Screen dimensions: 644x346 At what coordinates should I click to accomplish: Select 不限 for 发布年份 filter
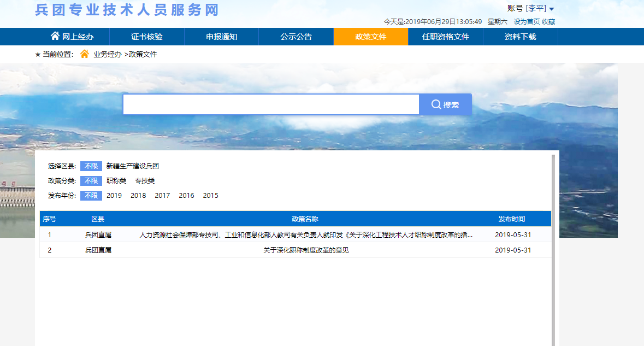tap(91, 196)
